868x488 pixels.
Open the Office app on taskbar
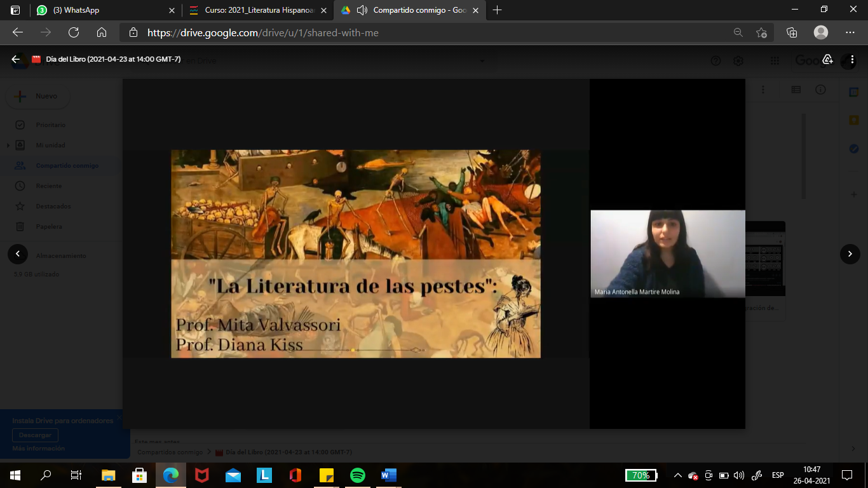coord(295,475)
